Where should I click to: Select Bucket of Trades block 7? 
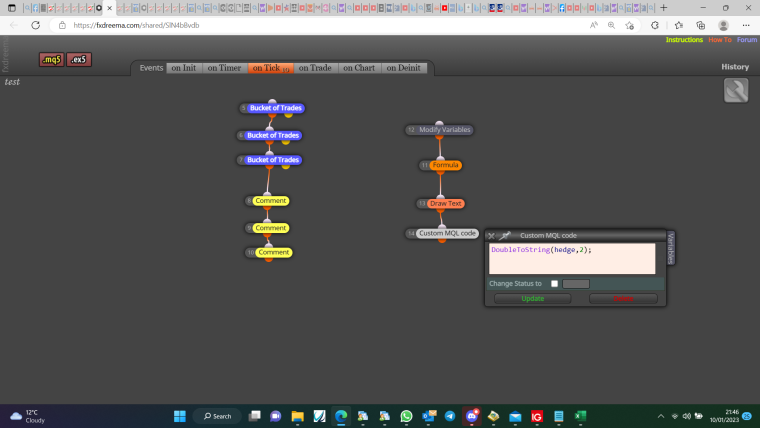[272, 159]
